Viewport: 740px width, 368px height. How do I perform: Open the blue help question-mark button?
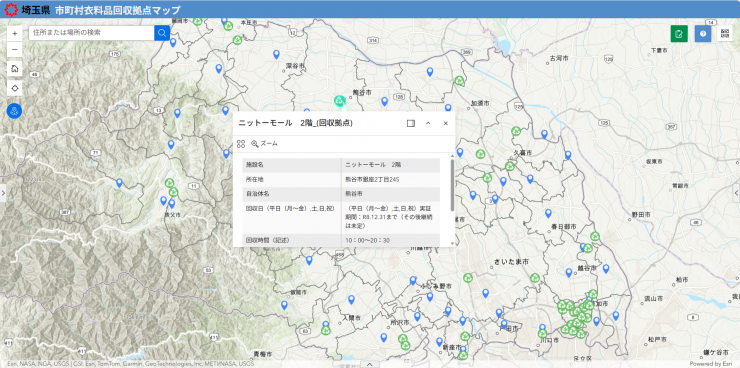pos(703,33)
